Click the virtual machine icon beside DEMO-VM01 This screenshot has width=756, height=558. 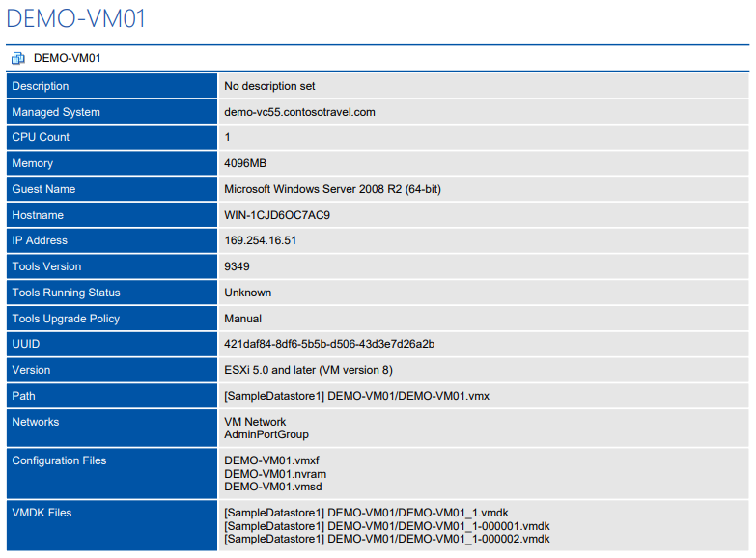[x=18, y=58]
